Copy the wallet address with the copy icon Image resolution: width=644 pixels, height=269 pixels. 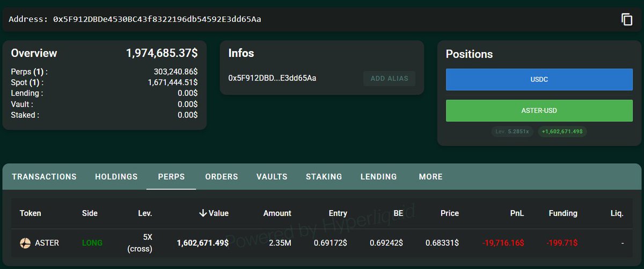(627, 19)
